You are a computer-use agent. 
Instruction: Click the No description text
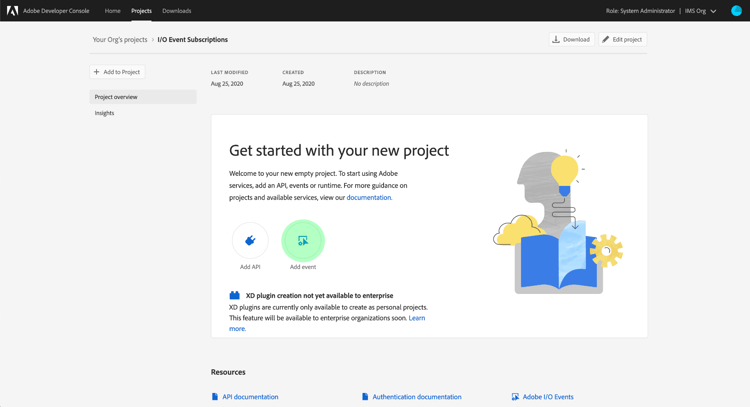(x=371, y=84)
